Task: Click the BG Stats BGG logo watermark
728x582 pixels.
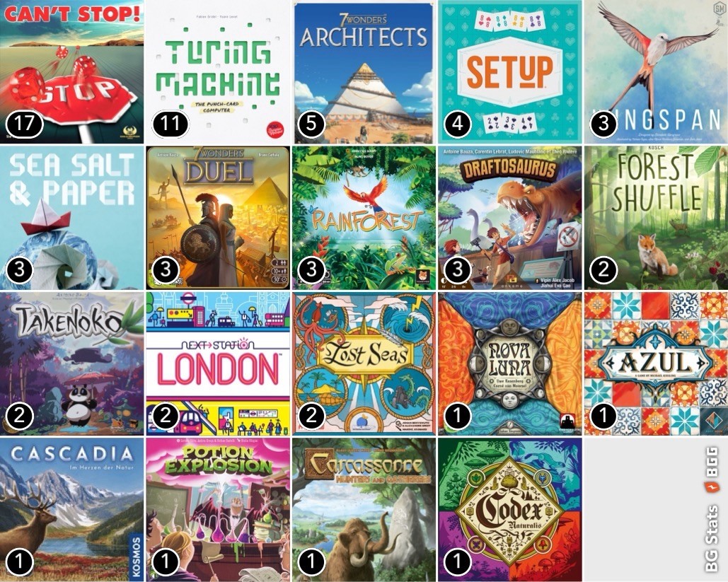Action: click(x=711, y=510)
